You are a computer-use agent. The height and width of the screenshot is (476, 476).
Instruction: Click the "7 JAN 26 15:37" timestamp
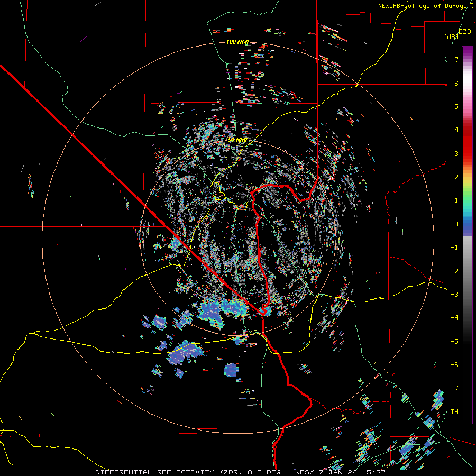pos(352,472)
